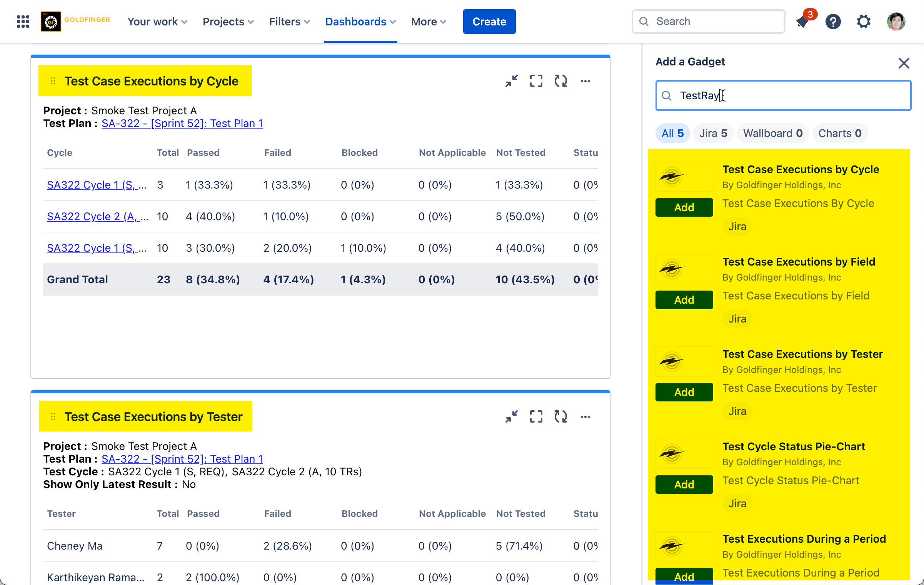Click the blue Create button

click(489, 22)
